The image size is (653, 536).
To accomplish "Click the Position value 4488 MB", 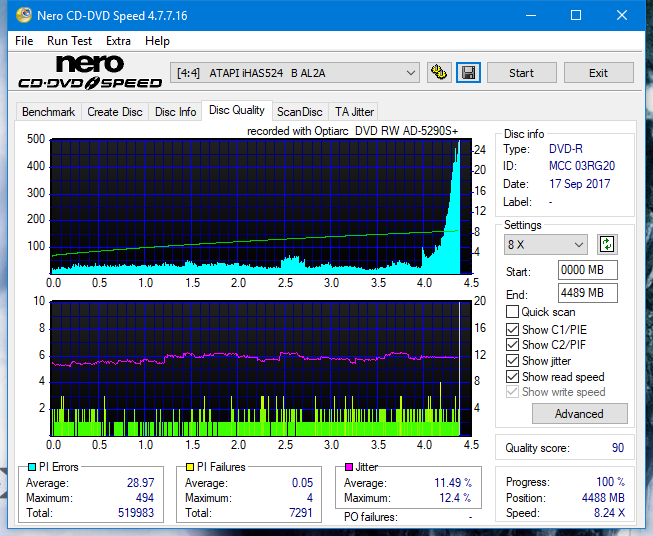I will click(603, 498).
